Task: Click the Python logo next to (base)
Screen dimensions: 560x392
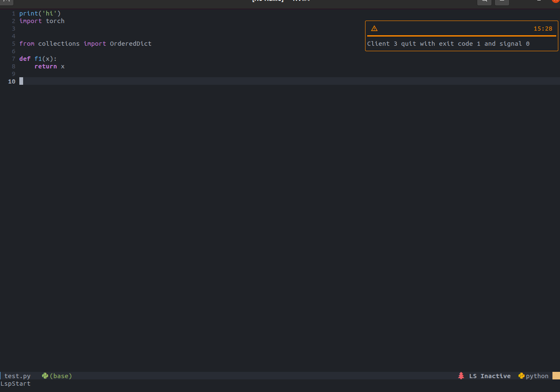Action: click(x=45, y=376)
